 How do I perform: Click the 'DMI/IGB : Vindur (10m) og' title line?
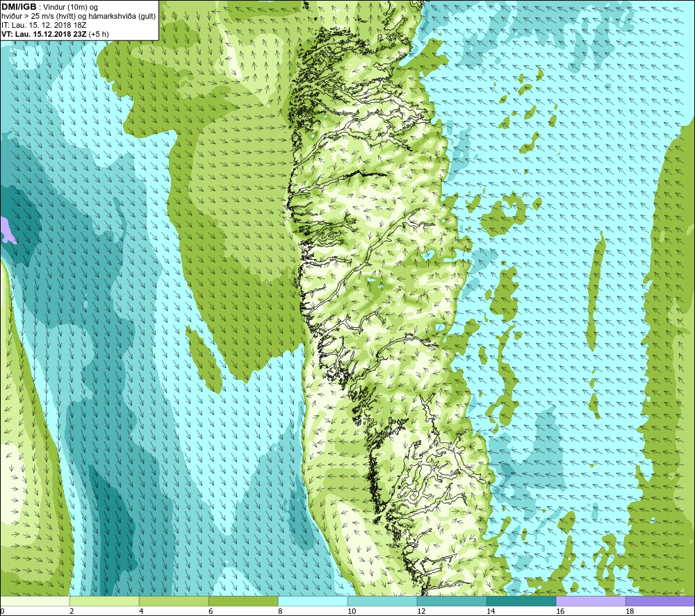click(x=49, y=7)
